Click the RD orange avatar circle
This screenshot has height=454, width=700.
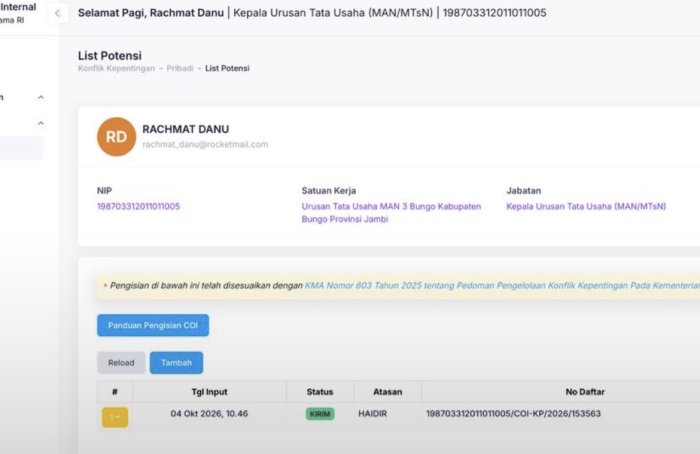(117, 137)
